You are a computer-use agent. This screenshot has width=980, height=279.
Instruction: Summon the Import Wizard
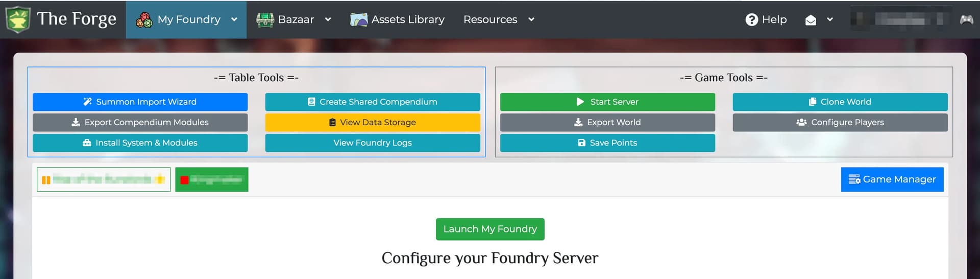(x=140, y=102)
